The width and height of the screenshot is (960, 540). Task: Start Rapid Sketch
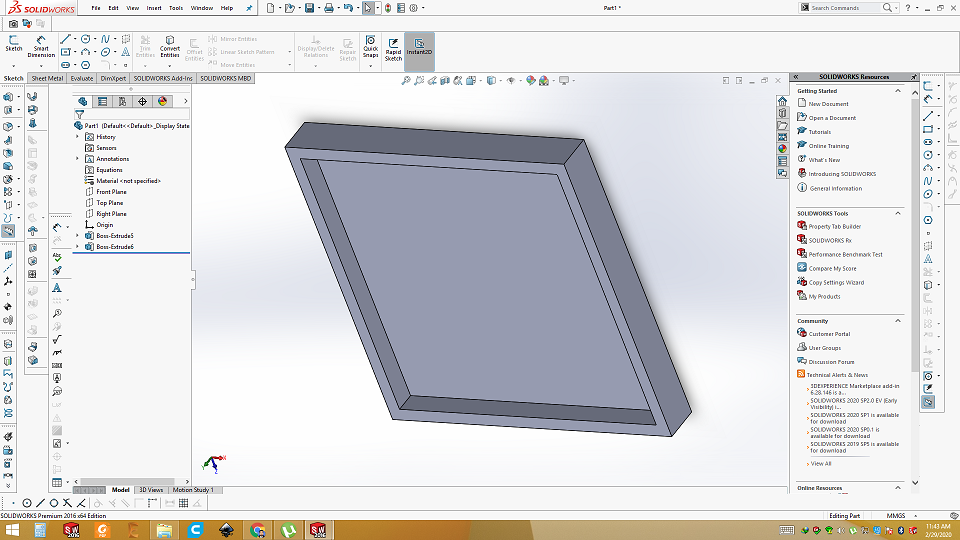393,49
